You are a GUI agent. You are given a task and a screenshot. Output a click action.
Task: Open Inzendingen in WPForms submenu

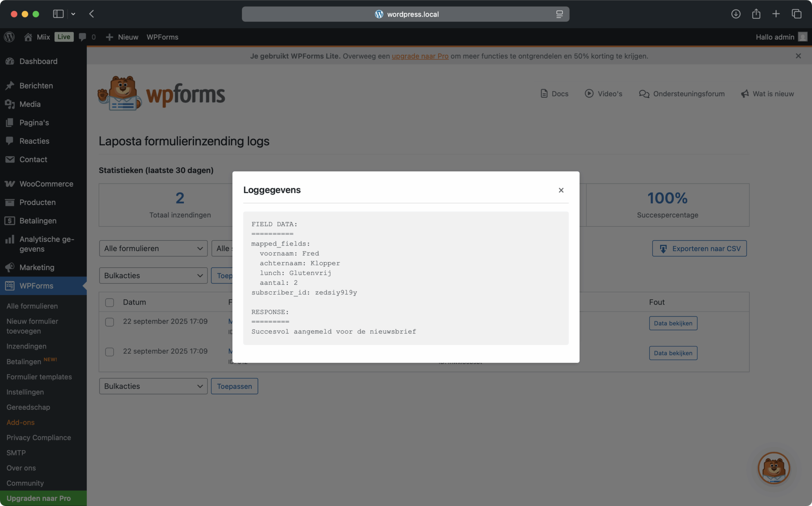(26, 346)
